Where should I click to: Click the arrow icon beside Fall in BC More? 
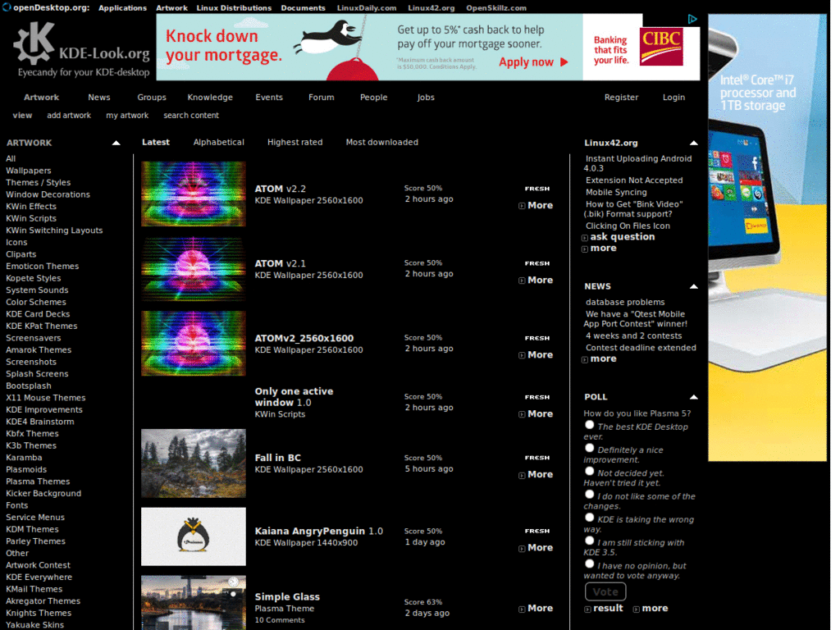point(522,475)
